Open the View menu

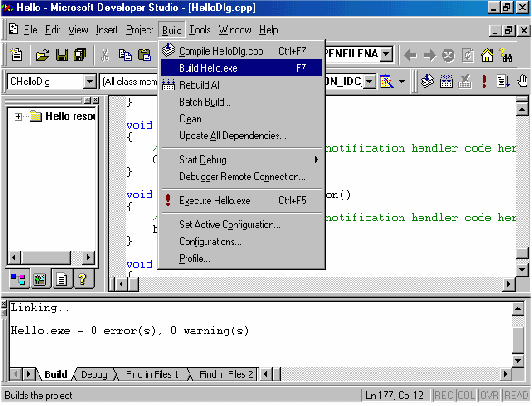click(78, 30)
